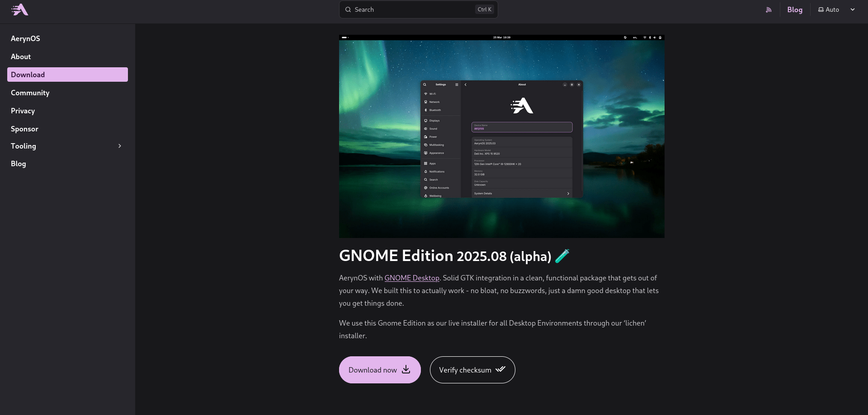Viewport: 868px width, 415px height.
Task: Click the GNOME desktop screenshot image
Action: [501, 136]
